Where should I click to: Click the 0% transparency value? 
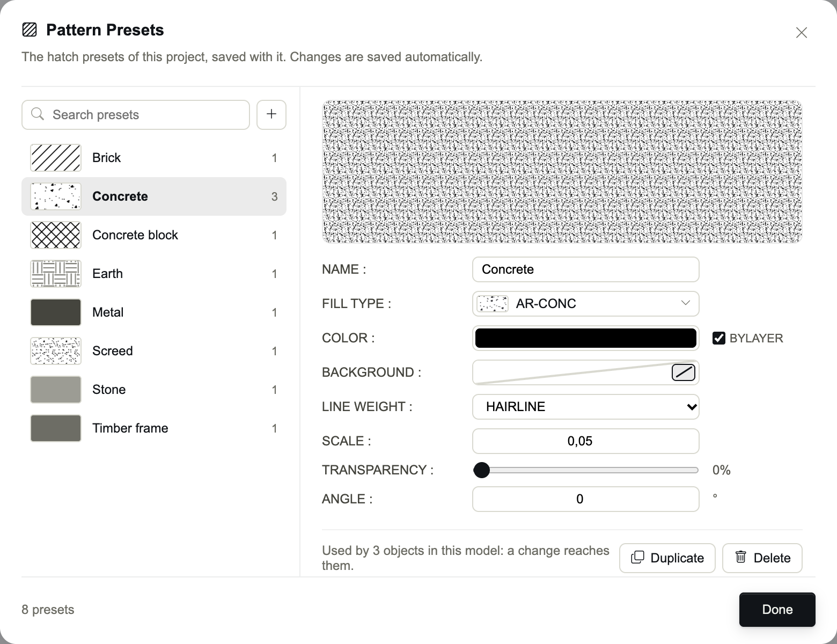(722, 470)
